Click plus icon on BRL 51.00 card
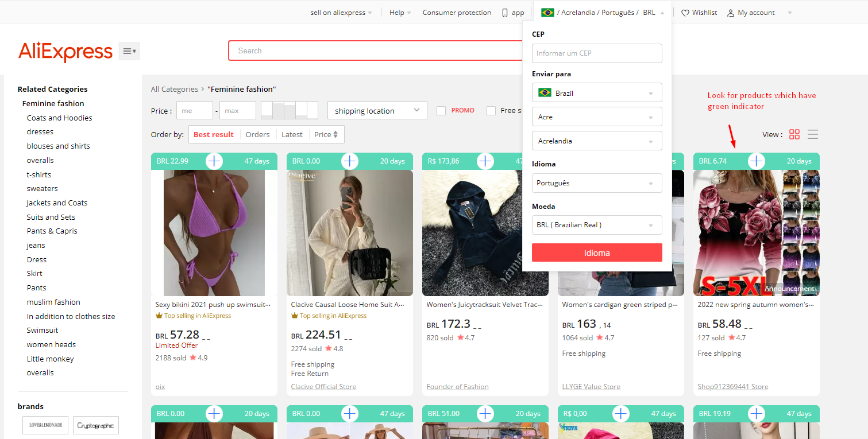This screenshot has height=439, width=868. (x=485, y=414)
